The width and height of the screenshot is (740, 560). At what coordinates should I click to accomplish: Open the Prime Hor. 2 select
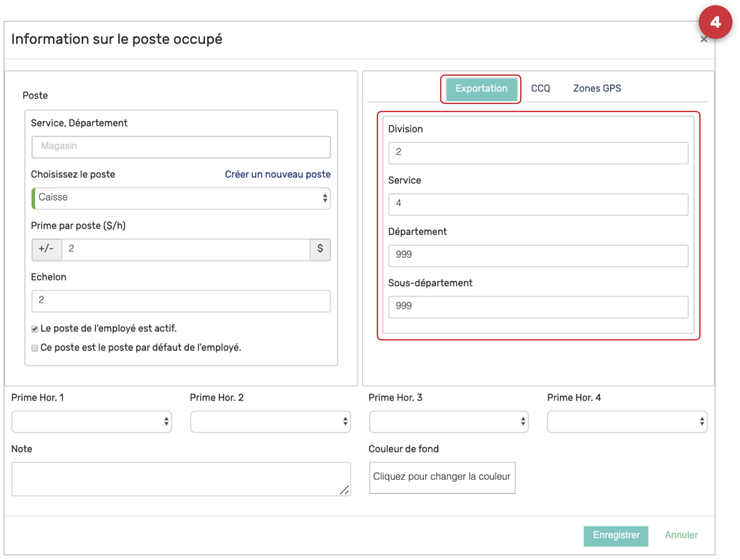(x=270, y=421)
